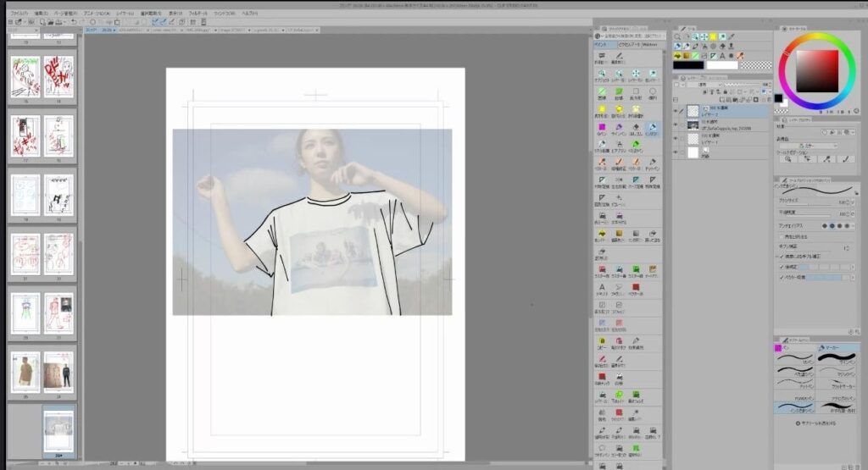The width and height of the screenshot is (868, 470).
Task: Hide the photo image layer
Action: pyautogui.click(x=676, y=125)
